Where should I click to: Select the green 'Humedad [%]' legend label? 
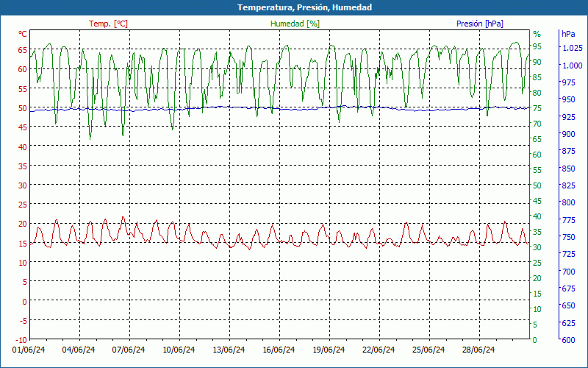(x=295, y=24)
